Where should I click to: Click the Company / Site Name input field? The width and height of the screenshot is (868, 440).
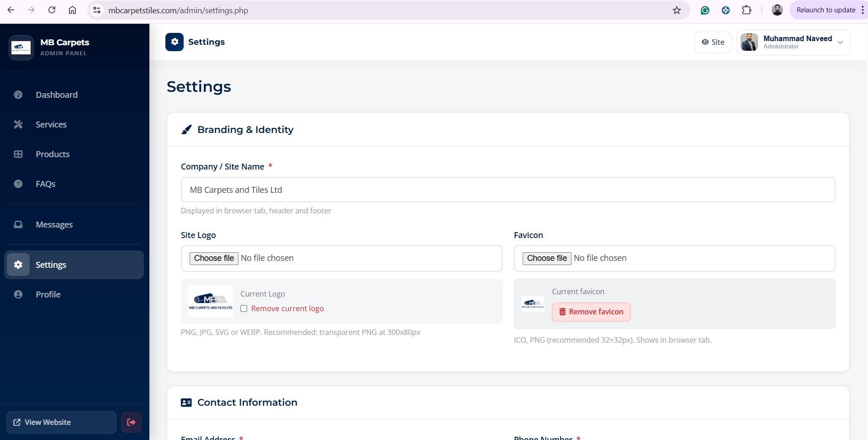tap(508, 190)
